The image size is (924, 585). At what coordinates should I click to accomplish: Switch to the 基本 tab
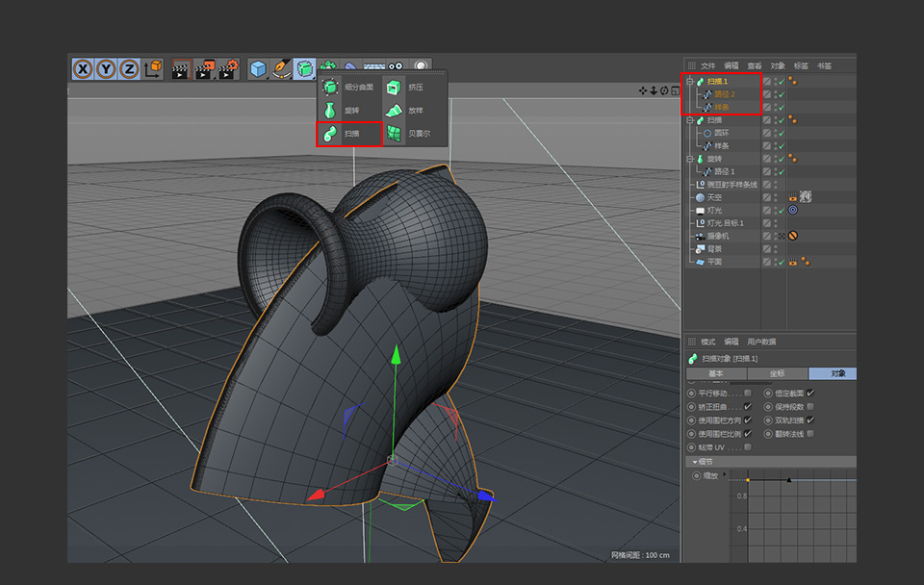point(716,373)
